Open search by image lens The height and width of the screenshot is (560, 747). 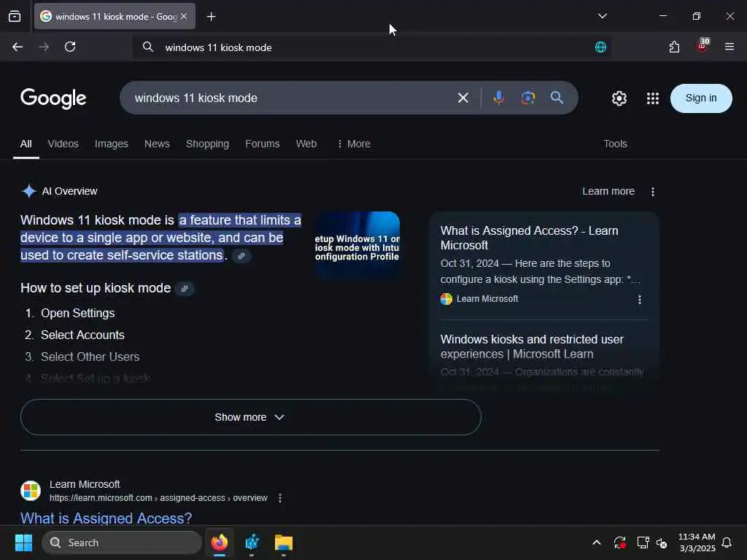click(528, 98)
